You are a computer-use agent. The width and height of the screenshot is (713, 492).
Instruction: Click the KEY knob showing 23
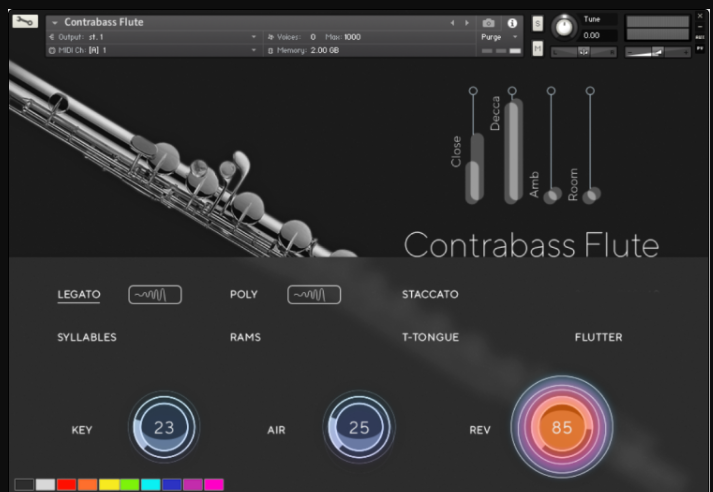[x=164, y=427]
